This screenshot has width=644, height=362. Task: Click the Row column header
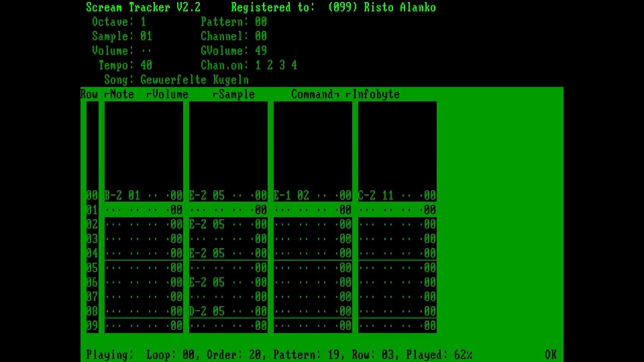(89, 95)
